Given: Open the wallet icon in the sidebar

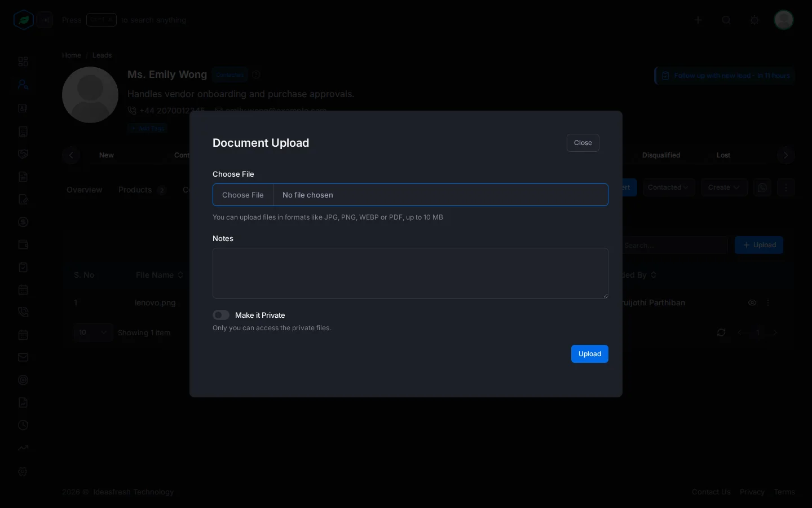Looking at the screenshot, I should [23, 244].
